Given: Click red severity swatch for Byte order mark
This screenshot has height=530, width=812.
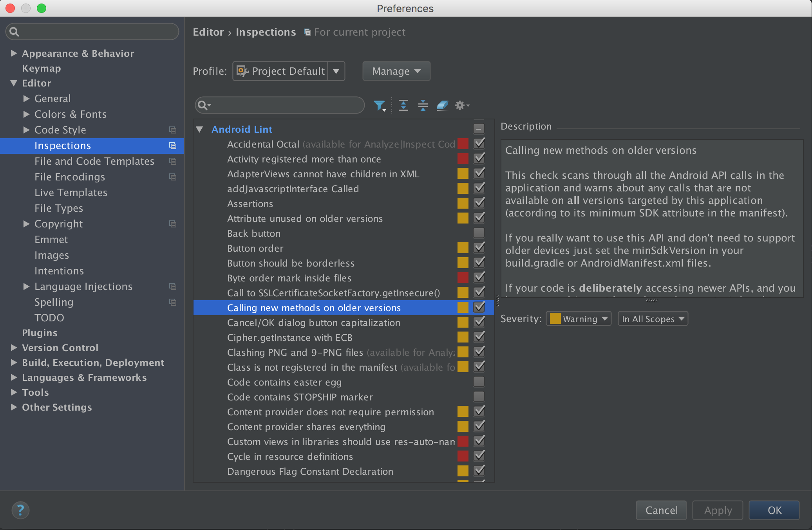Looking at the screenshot, I should (x=463, y=278).
